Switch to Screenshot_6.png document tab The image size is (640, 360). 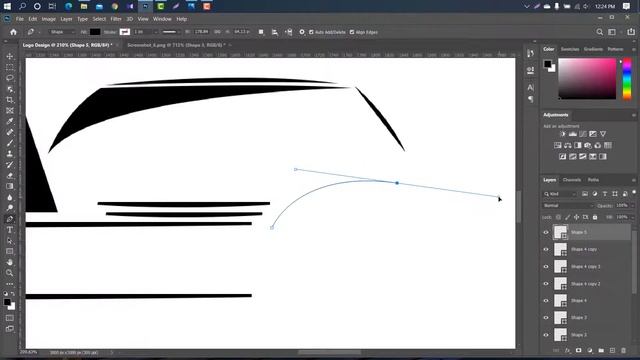click(176, 45)
